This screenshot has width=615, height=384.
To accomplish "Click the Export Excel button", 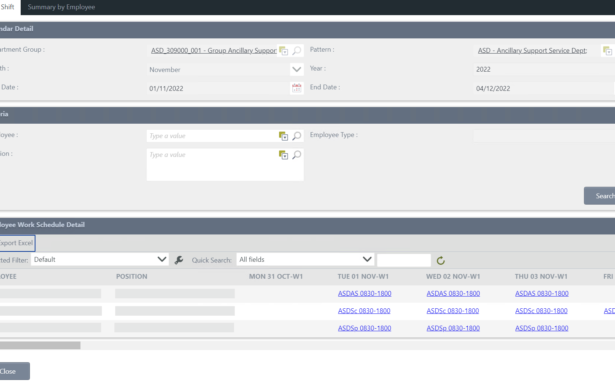I will pos(17,243).
